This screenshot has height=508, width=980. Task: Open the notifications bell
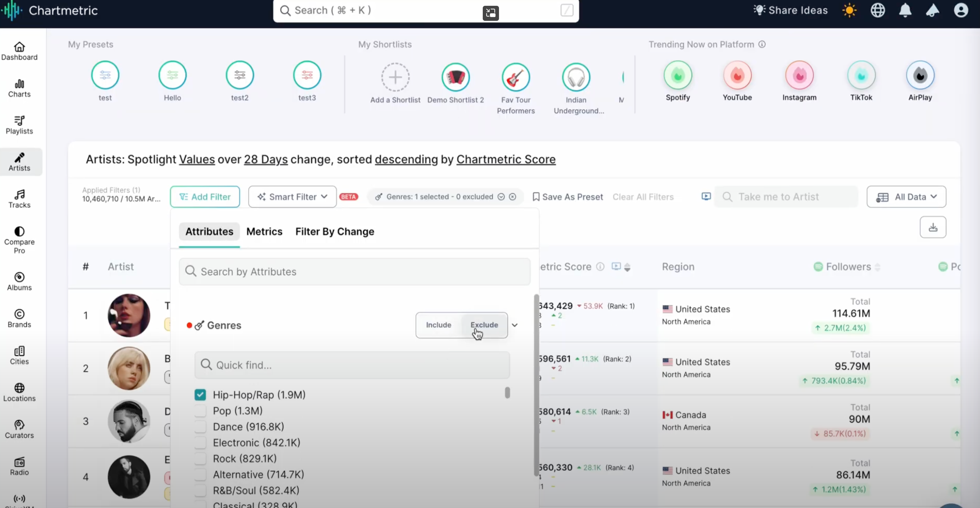tap(905, 10)
